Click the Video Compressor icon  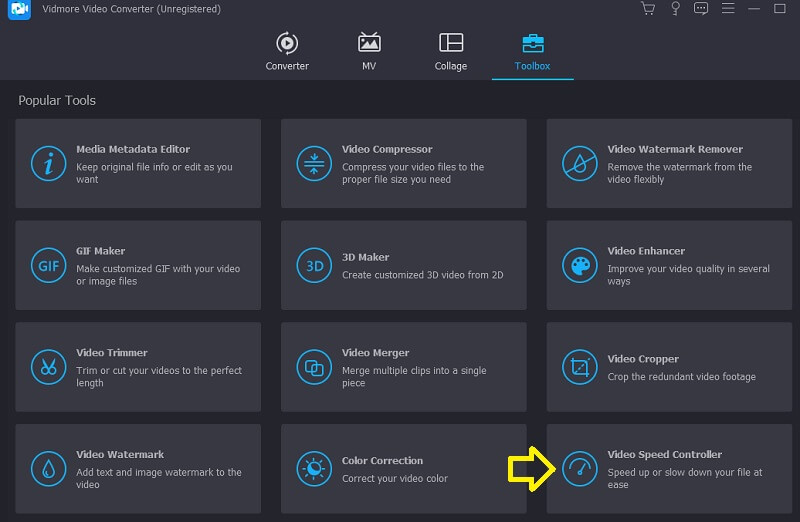(314, 164)
